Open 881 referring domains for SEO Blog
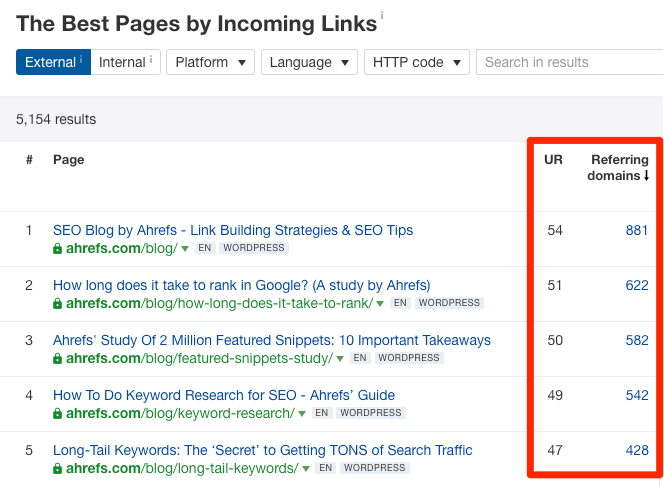Viewport: 664px width, 486px height. click(636, 230)
